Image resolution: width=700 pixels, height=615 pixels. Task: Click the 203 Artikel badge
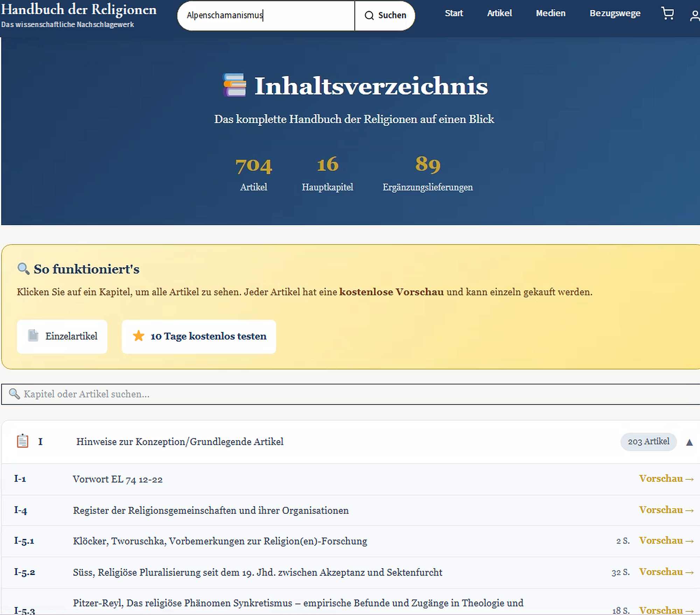point(648,442)
